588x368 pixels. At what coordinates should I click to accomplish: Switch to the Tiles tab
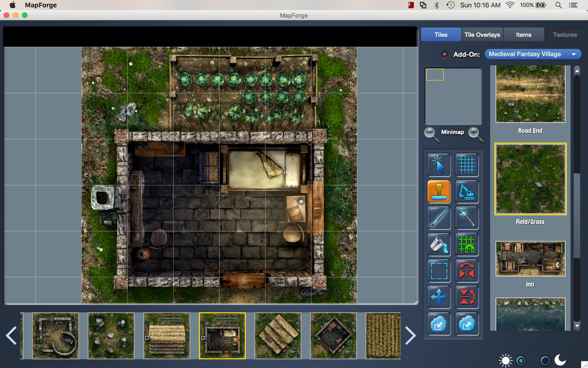(x=441, y=34)
